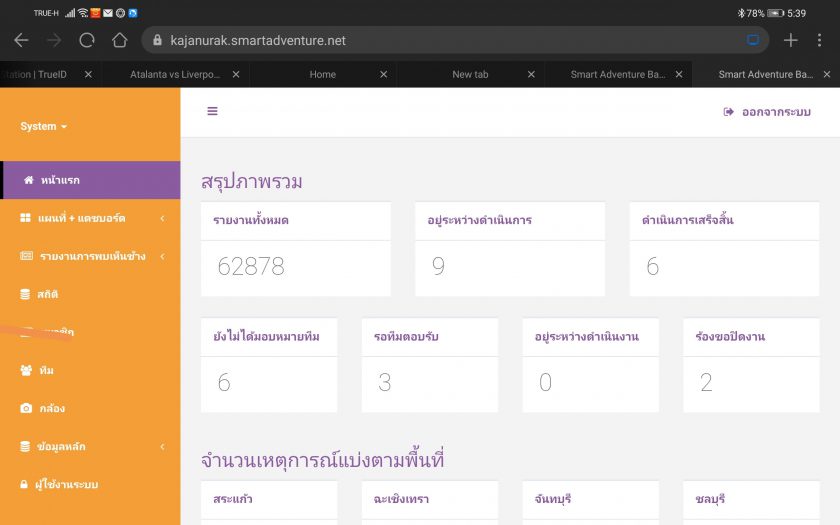The width and height of the screenshot is (840, 525).
Task: Switch to the New tab browser tab
Action: point(470,74)
